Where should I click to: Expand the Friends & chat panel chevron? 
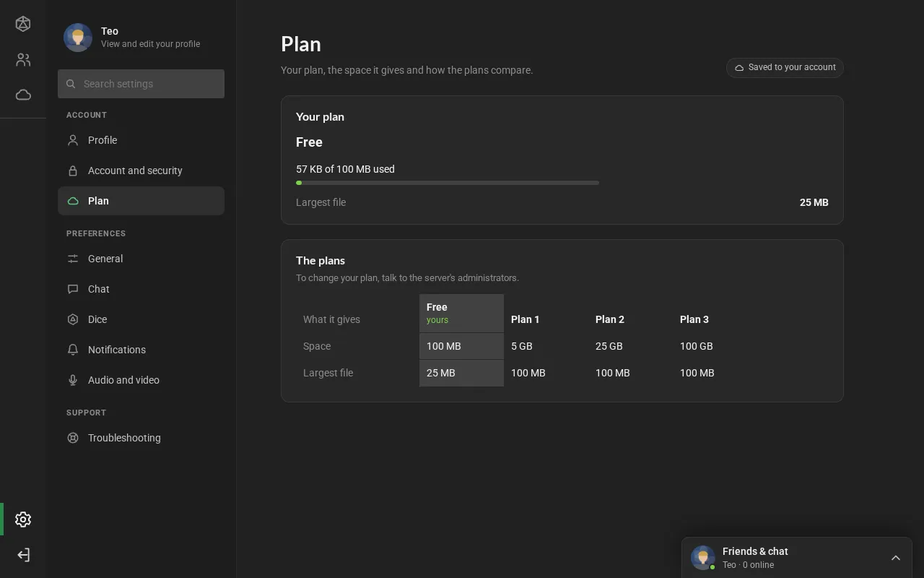click(x=896, y=558)
